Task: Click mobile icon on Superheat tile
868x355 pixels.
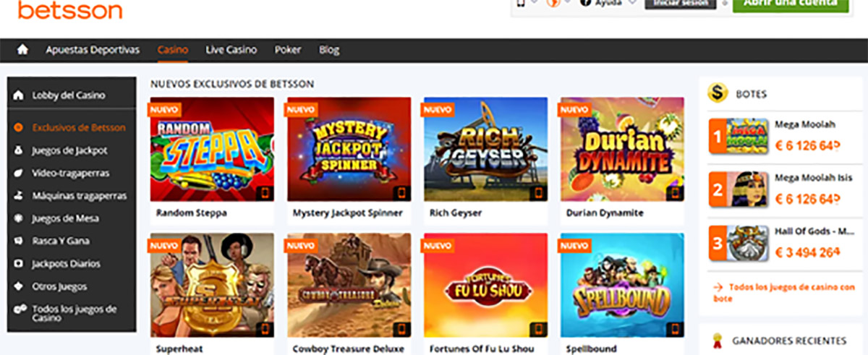Action: 265,330
